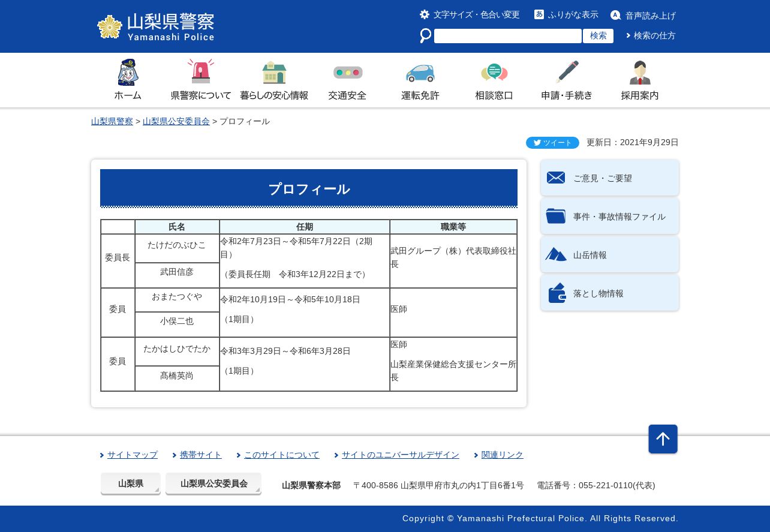Click the traffic light icon

(348, 73)
